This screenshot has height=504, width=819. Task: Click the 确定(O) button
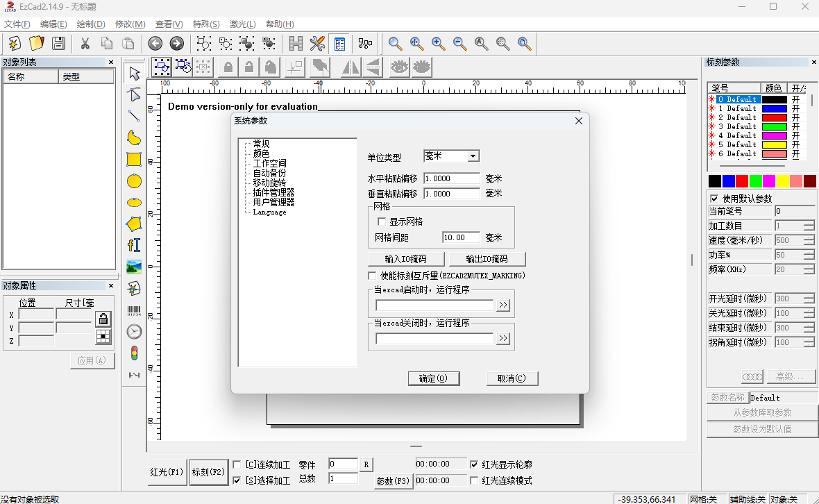tap(434, 378)
